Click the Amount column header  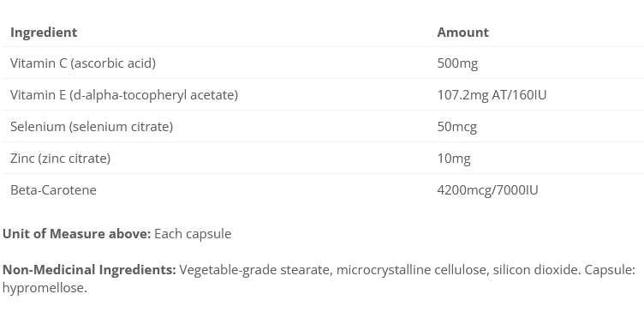pyautogui.click(x=462, y=33)
